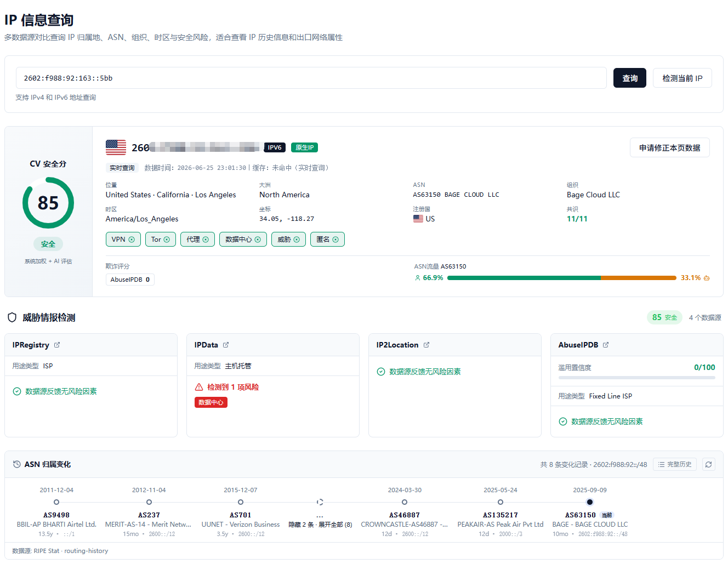Click the clock icon beside ASN 归属变化

click(x=17, y=464)
